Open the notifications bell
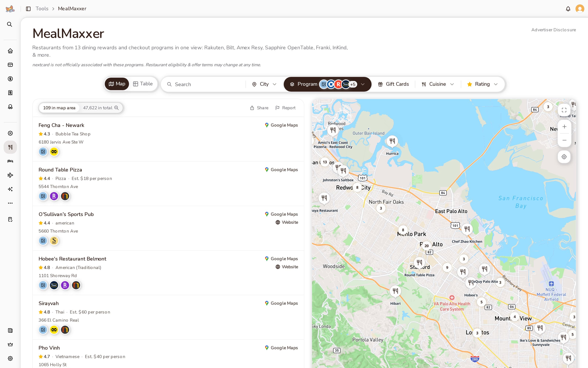This screenshot has height=368, width=588. point(568,9)
